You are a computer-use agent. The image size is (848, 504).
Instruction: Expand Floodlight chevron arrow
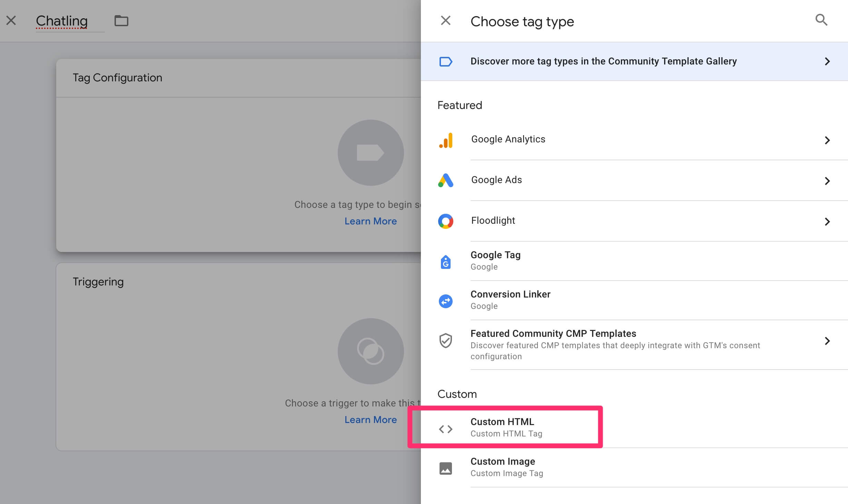(827, 222)
